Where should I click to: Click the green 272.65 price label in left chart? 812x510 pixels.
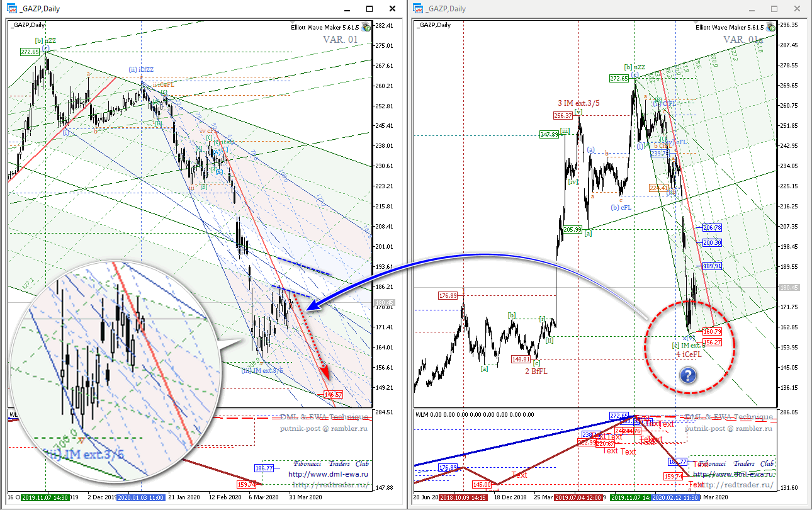(29, 52)
